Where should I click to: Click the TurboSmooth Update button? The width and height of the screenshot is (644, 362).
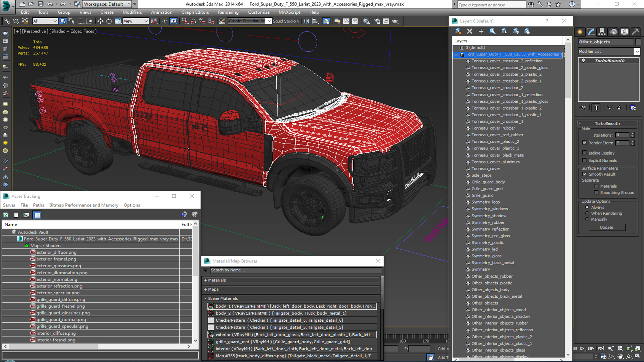click(x=606, y=227)
